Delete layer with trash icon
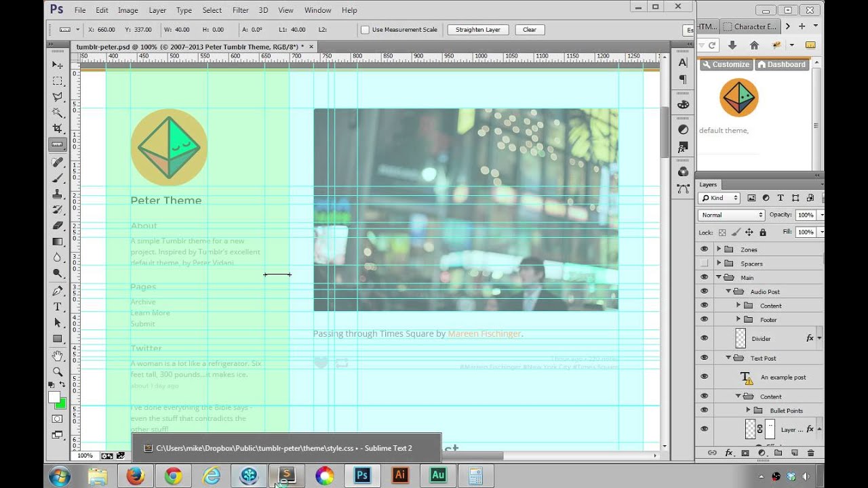Viewport: 868px width, 488px height. pos(811,453)
